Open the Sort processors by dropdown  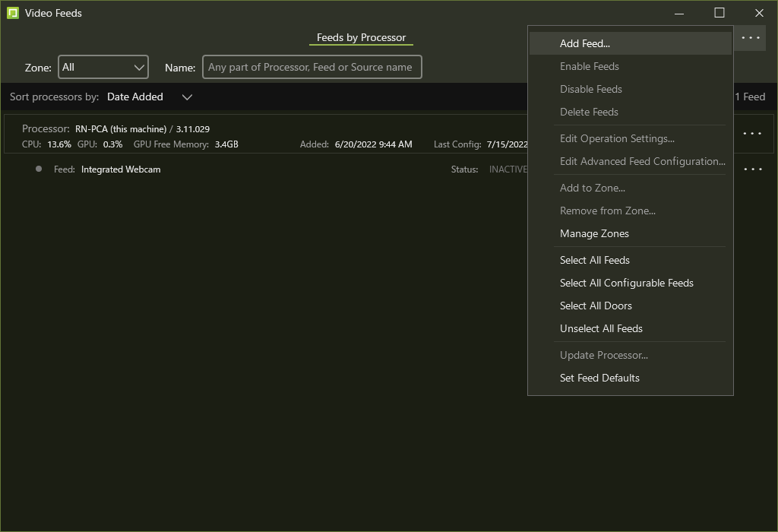(x=149, y=97)
